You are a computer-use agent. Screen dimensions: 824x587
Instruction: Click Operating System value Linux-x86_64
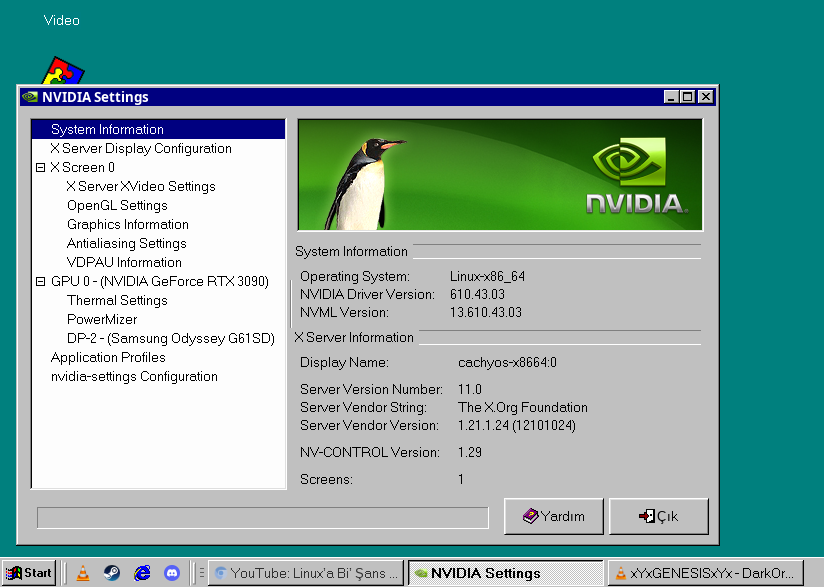(487, 276)
